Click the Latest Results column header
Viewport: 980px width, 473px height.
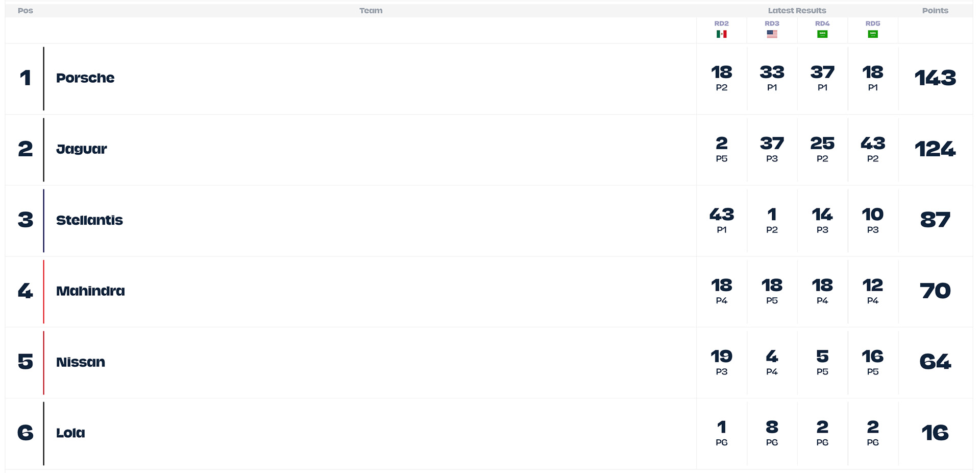(797, 11)
